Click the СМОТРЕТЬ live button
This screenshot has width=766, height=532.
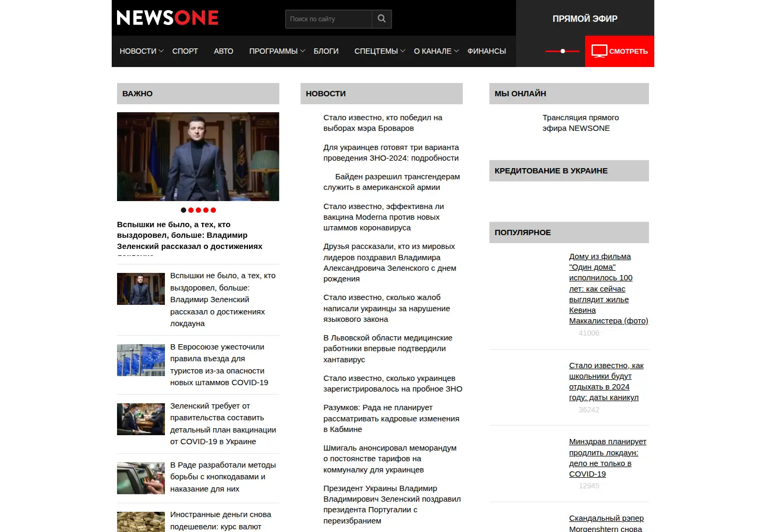[620, 51]
